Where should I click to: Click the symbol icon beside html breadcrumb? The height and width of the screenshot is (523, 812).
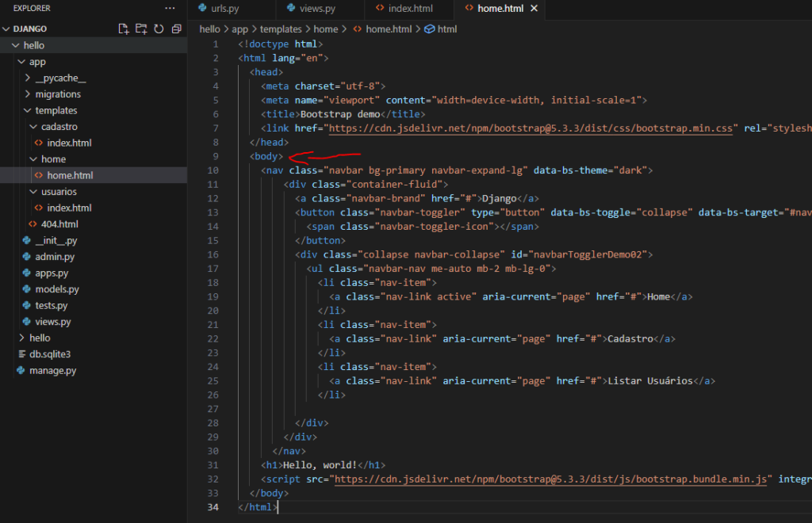tap(430, 29)
